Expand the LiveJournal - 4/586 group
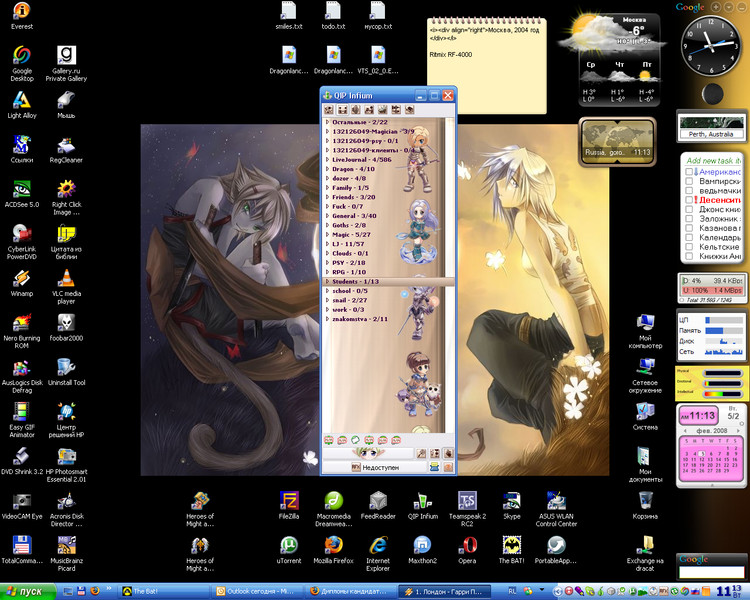 pyautogui.click(x=328, y=159)
